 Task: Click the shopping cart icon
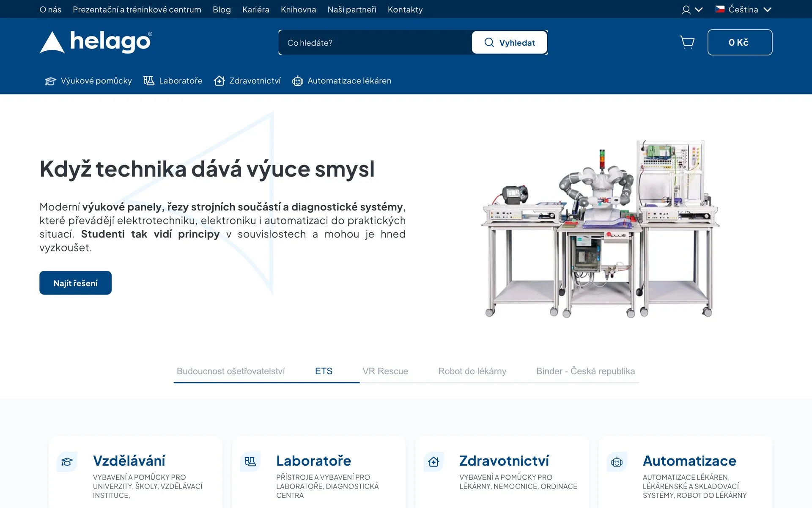(x=687, y=42)
